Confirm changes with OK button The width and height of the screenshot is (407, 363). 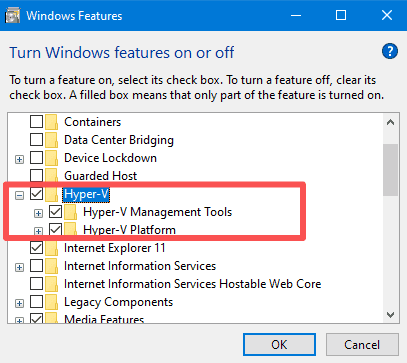coord(279,345)
